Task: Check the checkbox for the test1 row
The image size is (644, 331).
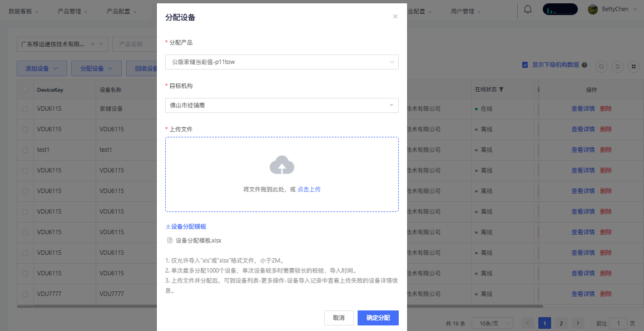Action: pyautogui.click(x=25, y=150)
